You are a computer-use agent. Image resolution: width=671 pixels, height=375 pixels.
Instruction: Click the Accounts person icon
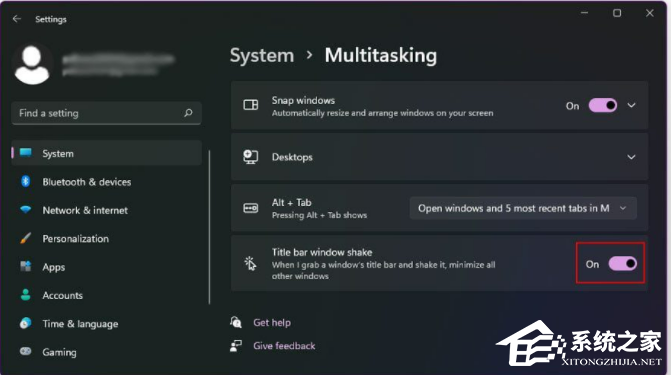pos(26,295)
